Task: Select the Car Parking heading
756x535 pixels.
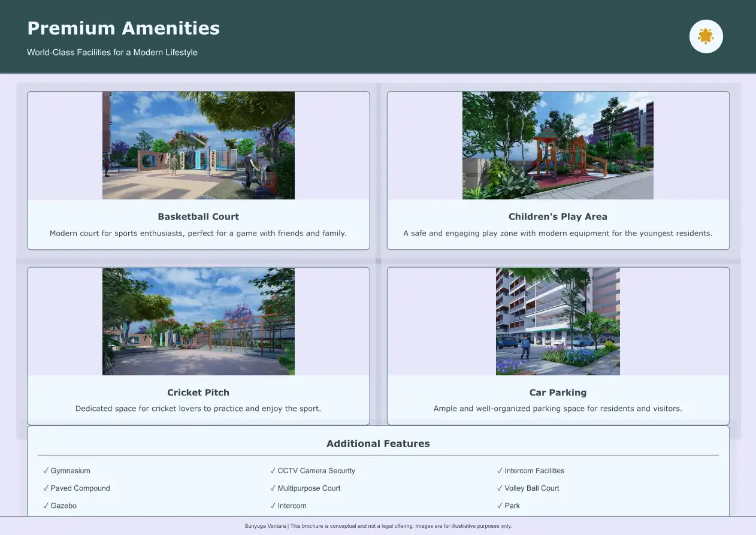Action: pos(558,392)
